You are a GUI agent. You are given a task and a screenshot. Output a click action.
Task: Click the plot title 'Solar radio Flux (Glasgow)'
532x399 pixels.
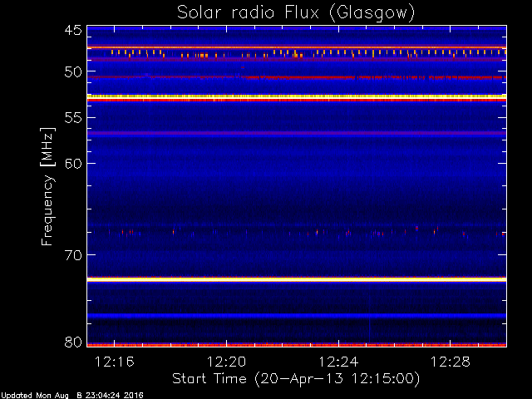pyautogui.click(x=296, y=13)
